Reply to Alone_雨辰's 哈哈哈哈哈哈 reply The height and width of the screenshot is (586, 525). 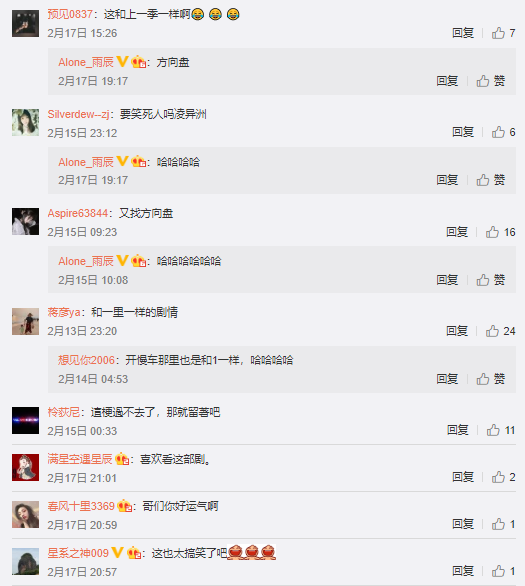pyautogui.click(x=447, y=280)
